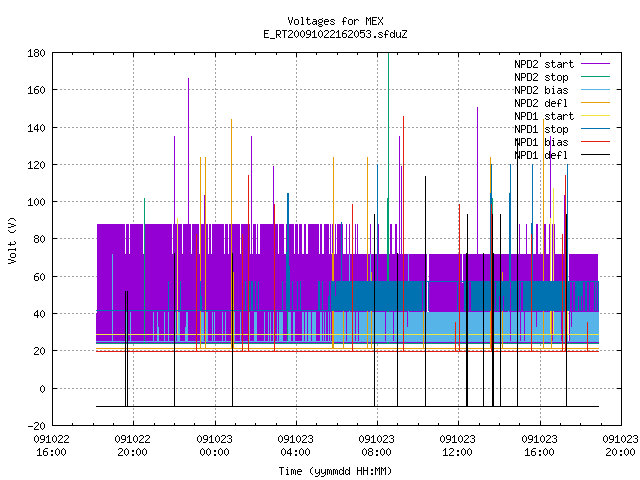Select the 'NPD1 bias' legend label
The image size is (640, 480).
coord(541,142)
